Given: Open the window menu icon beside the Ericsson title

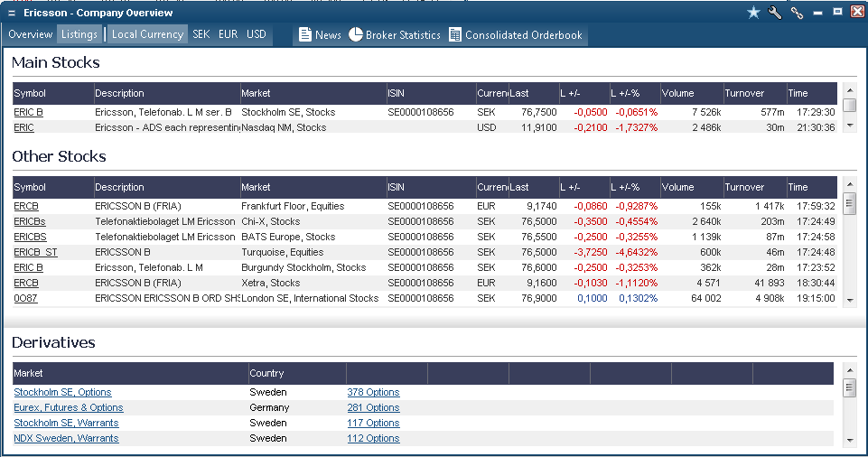Looking at the screenshot, I should (x=12, y=13).
